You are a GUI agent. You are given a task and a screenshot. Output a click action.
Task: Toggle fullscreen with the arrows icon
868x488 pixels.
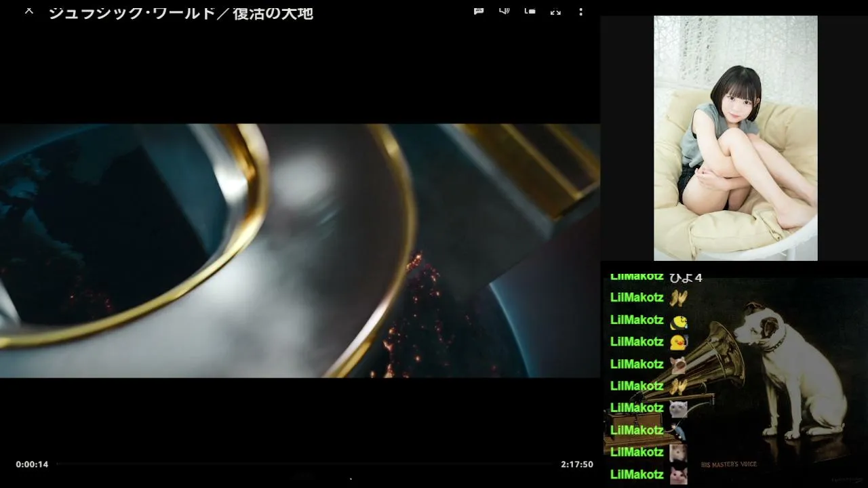click(x=555, y=11)
